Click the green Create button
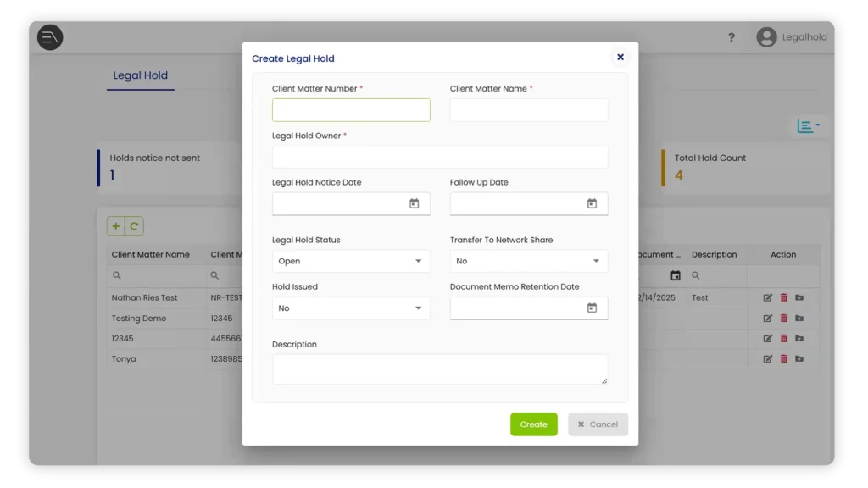The height and width of the screenshot is (488, 868). click(533, 424)
